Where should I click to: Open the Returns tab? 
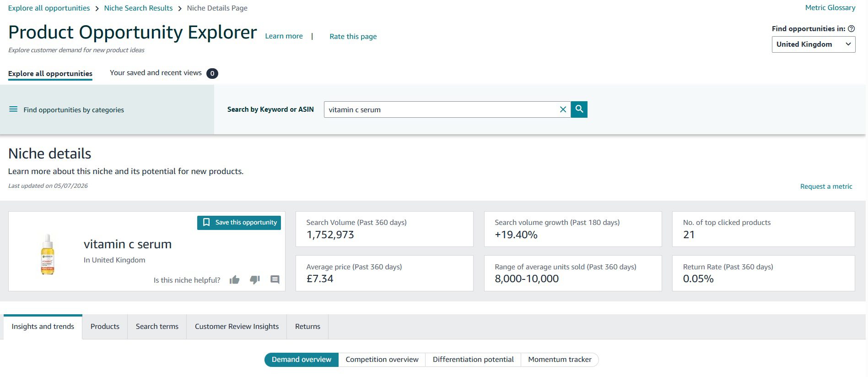point(307,327)
